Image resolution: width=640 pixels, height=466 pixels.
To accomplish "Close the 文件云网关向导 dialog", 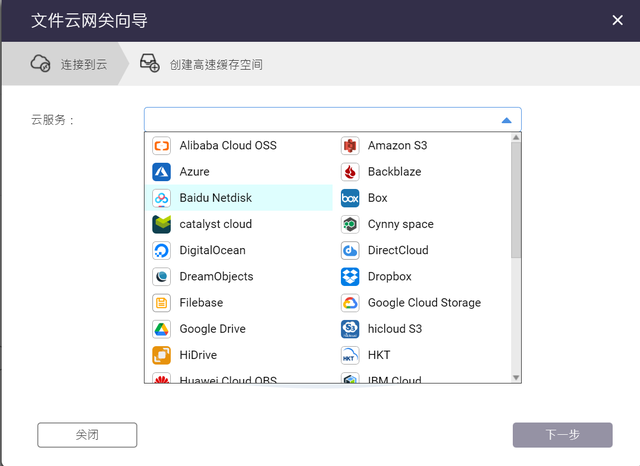I will tap(618, 20).
